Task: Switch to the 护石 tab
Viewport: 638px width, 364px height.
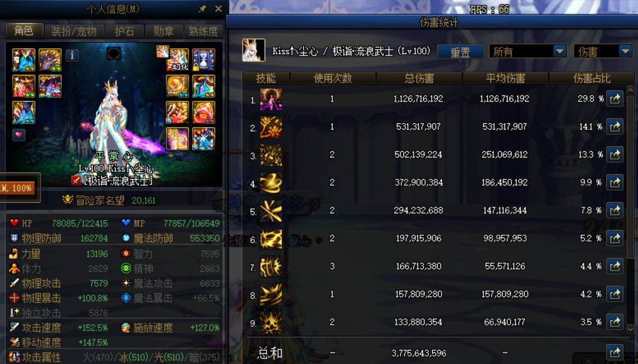Action: (x=124, y=31)
